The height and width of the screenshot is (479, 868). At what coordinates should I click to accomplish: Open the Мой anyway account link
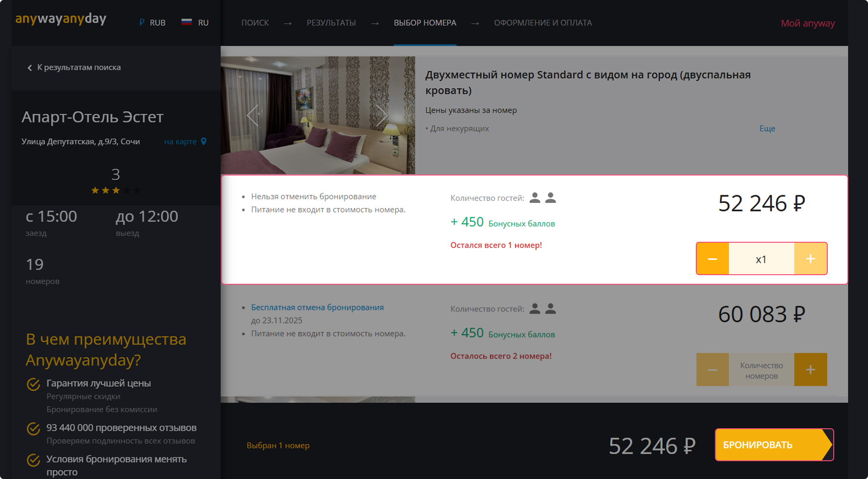pos(807,23)
